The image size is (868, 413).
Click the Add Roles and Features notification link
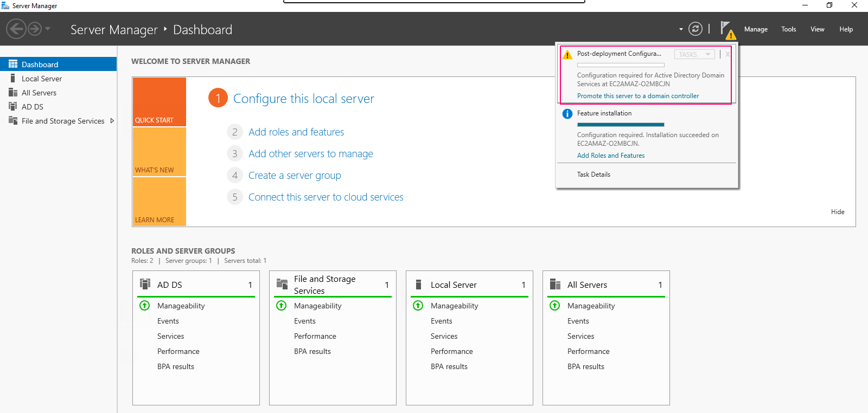611,156
